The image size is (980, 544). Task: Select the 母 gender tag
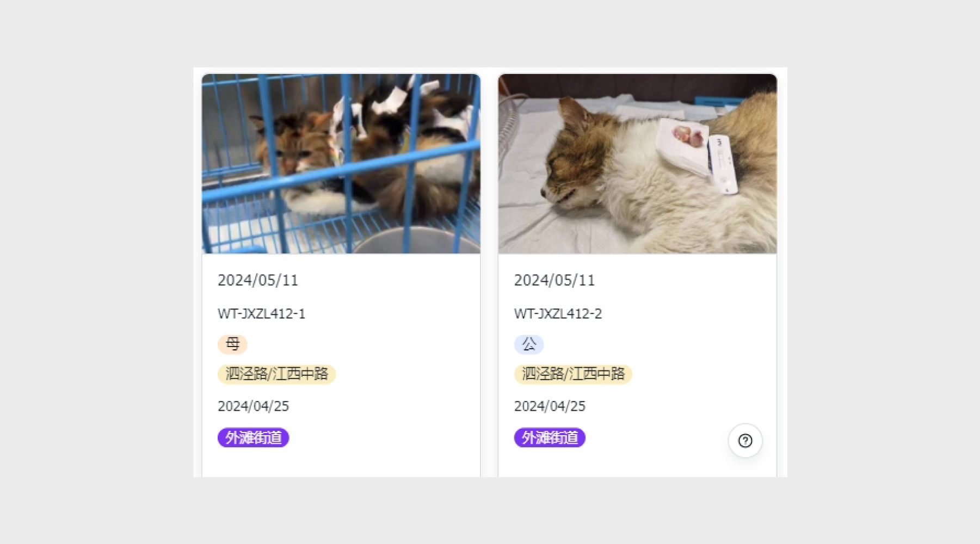pyautogui.click(x=232, y=344)
